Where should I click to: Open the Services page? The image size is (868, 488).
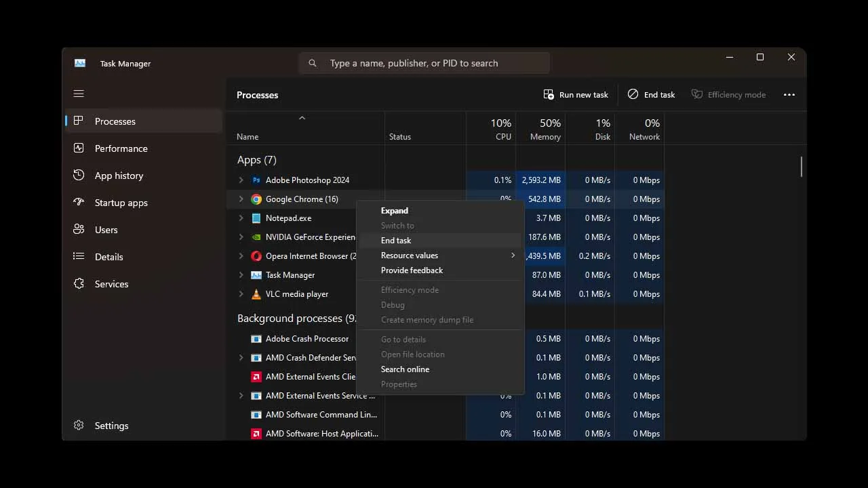pos(144,284)
